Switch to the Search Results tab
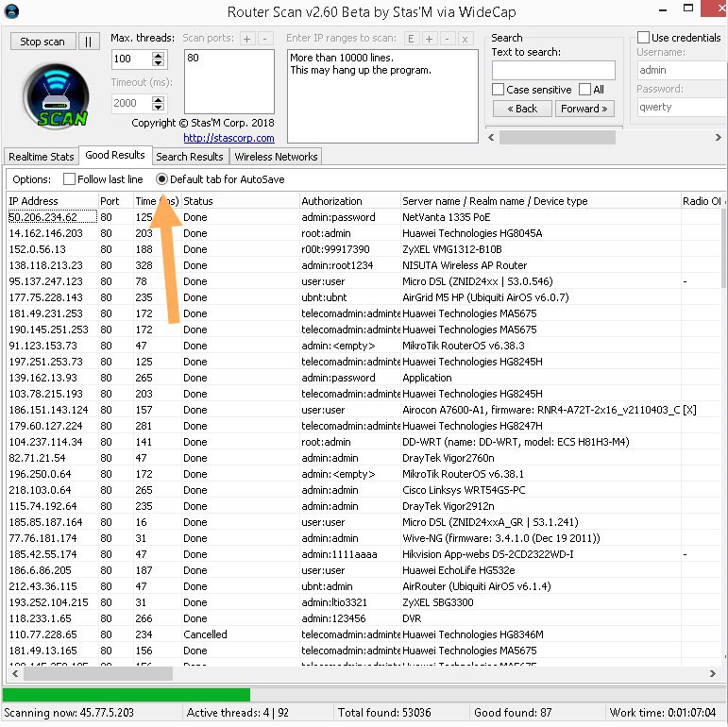Viewport: 728px width, 727px height. [190, 157]
